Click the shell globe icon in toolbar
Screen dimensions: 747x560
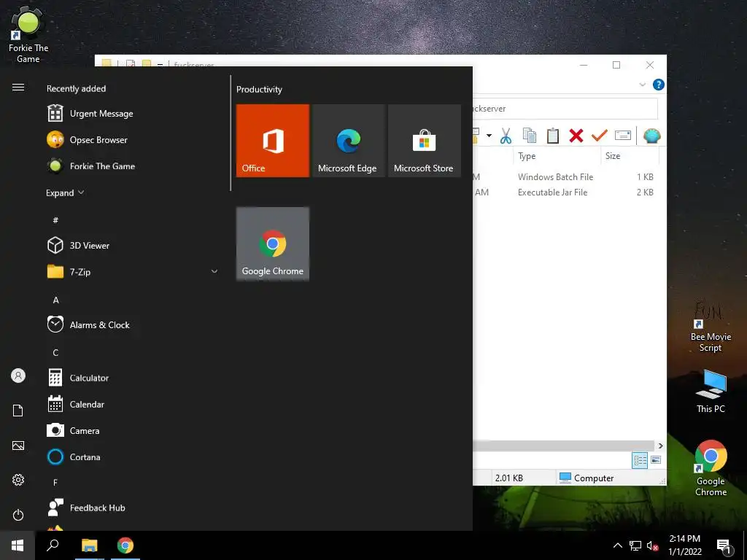[651, 136]
